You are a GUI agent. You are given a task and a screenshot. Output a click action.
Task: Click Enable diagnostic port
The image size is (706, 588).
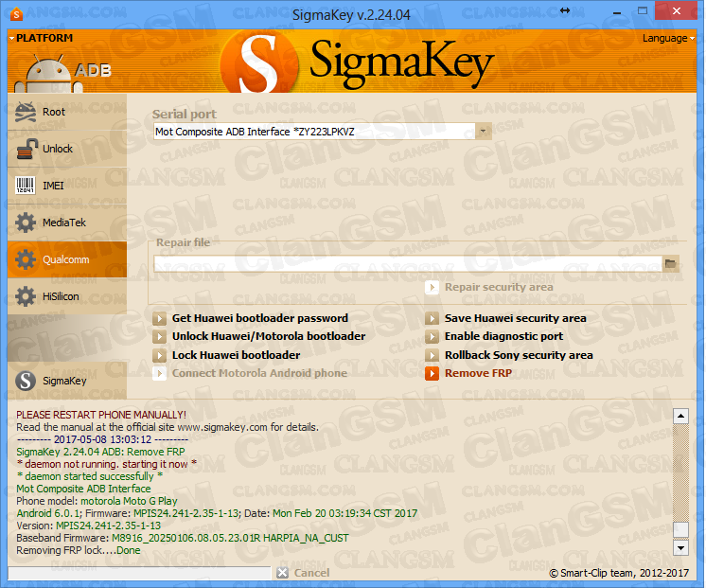click(503, 336)
